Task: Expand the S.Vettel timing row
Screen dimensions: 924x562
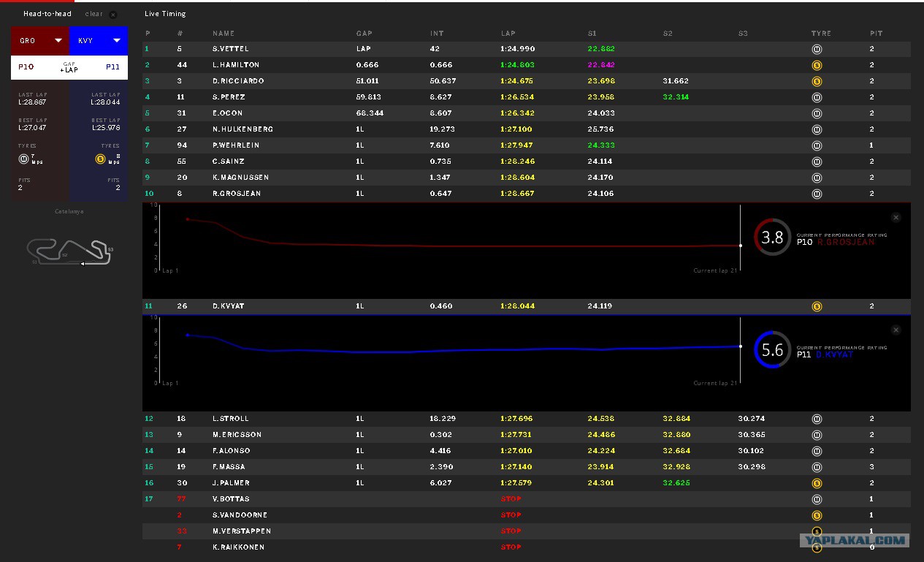Action: (x=527, y=49)
